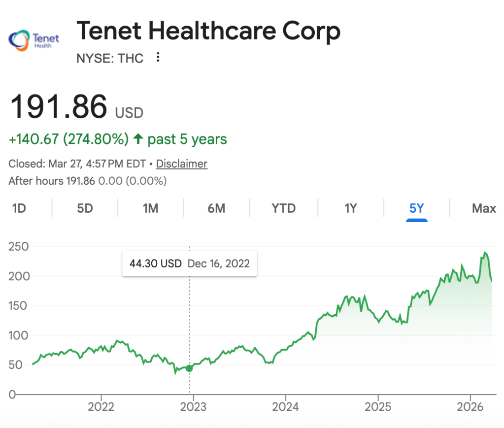
Task: Show the 1M chart range
Action: [150, 208]
